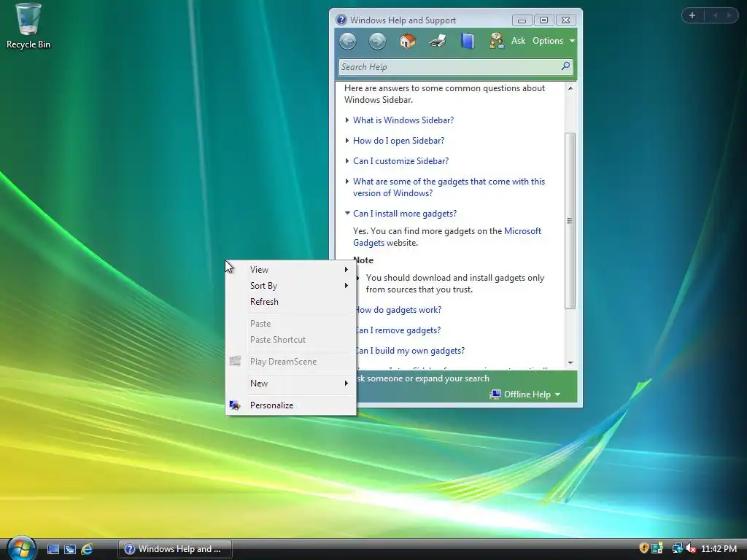The height and width of the screenshot is (560, 747).
Task: Click the Help window title icon
Action: (x=341, y=20)
